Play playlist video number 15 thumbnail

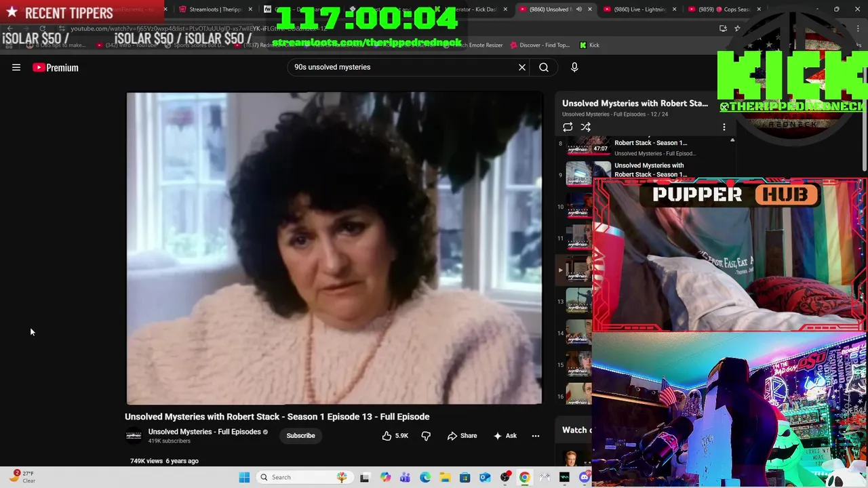tap(580, 365)
